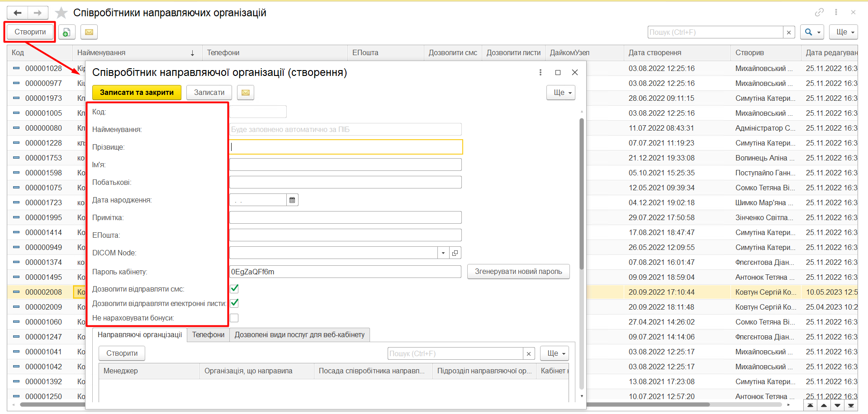The width and height of the screenshot is (868, 414).
Task: Open calendar picker for date of birth
Action: point(292,200)
